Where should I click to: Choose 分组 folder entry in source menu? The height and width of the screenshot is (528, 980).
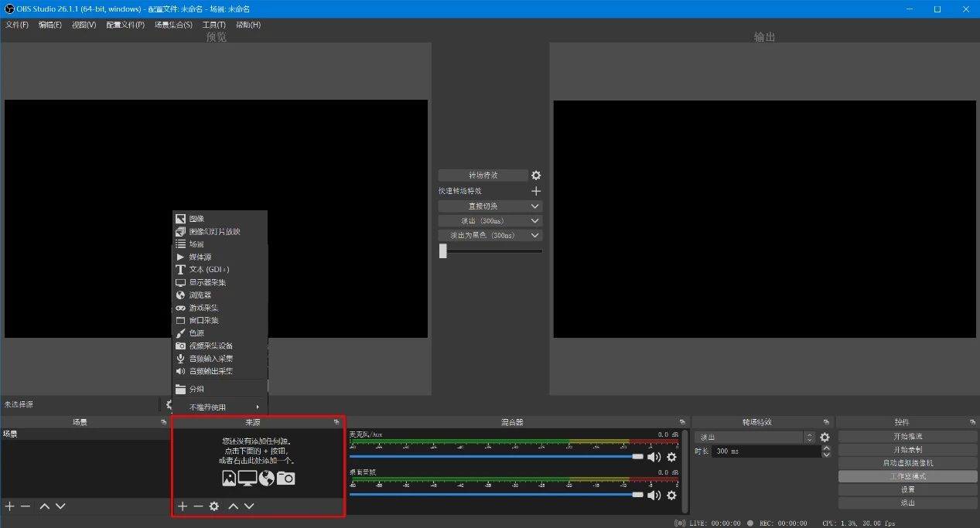click(220, 389)
